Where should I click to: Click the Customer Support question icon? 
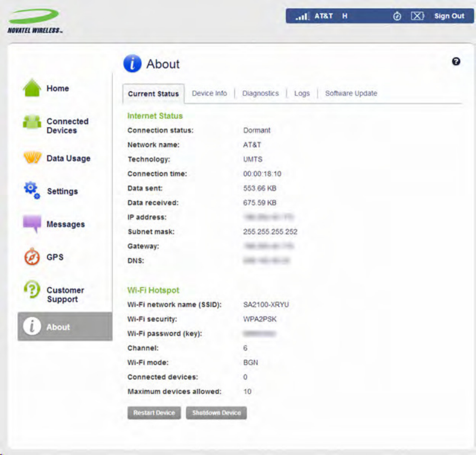(32, 289)
